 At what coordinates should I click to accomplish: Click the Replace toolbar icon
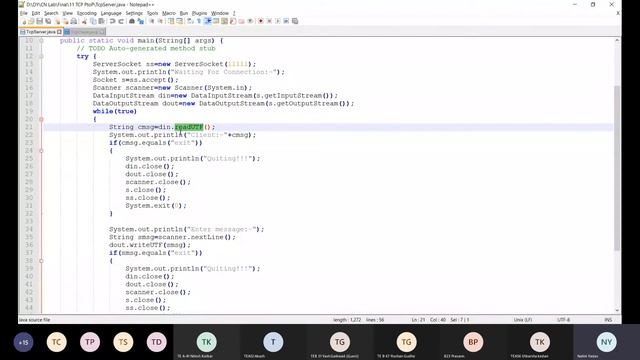[141, 21]
